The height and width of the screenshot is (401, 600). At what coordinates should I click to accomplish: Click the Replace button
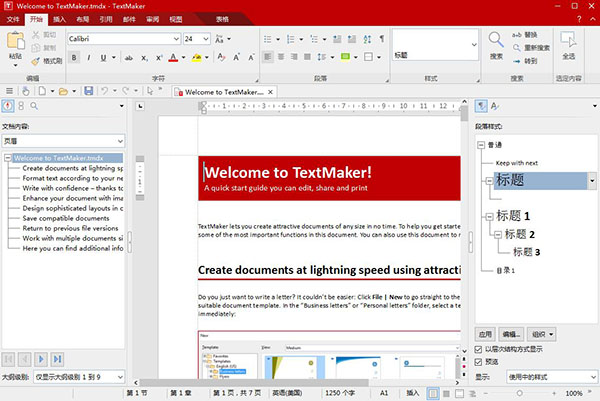(525, 35)
